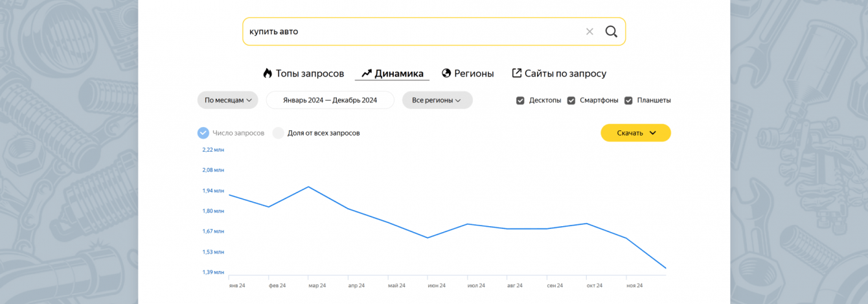Toggle the Смартфоны checkbox
This screenshot has width=868, height=304.
tap(571, 100)
